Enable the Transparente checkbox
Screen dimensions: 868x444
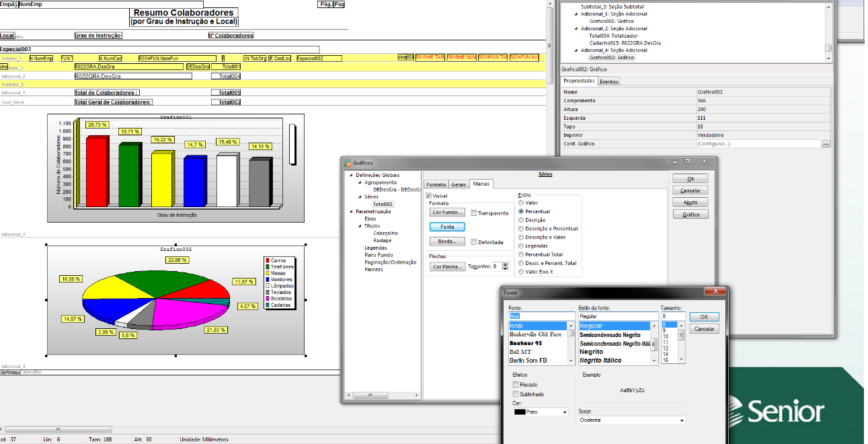point(474,213)
